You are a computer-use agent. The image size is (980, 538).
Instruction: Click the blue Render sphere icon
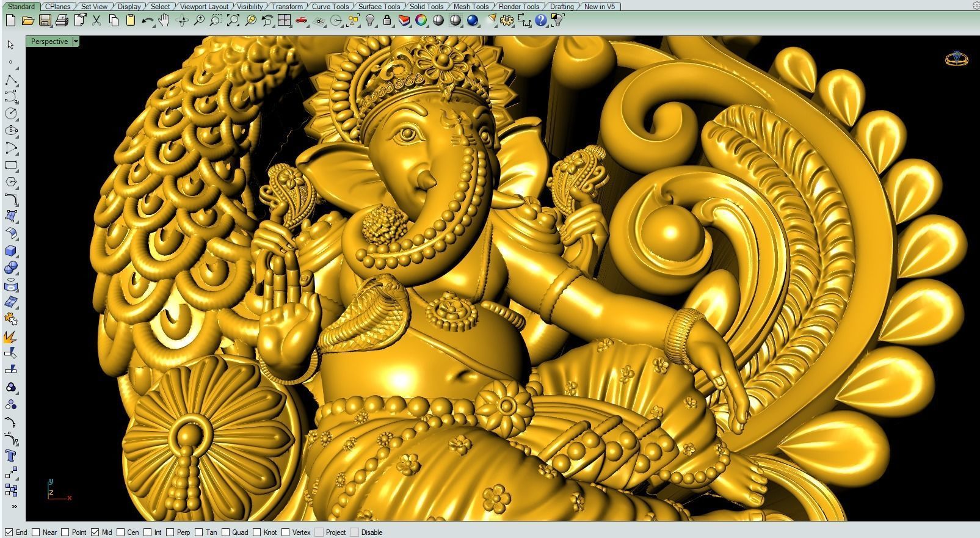click(473, 20)
